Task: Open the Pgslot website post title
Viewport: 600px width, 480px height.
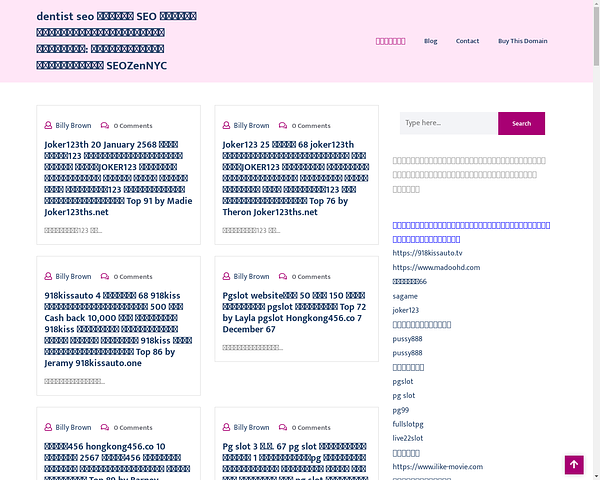Action: coord(296,309)
